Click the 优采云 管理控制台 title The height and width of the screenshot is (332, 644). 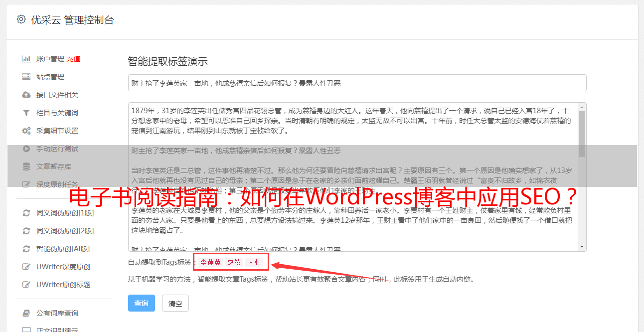[x=72, y=20]
